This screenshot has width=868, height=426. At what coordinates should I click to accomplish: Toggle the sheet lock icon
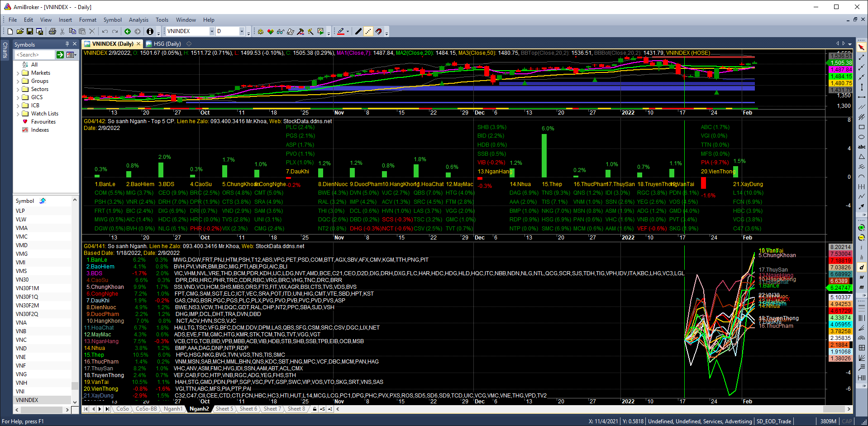coord(315,409)
